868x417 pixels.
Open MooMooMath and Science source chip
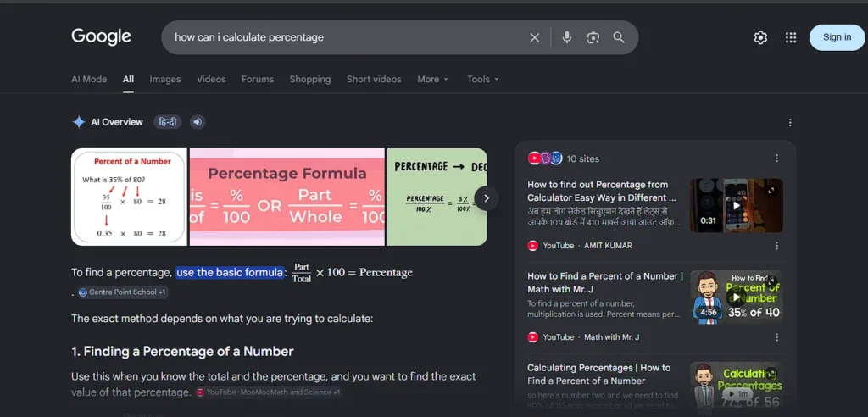[269, 392]
